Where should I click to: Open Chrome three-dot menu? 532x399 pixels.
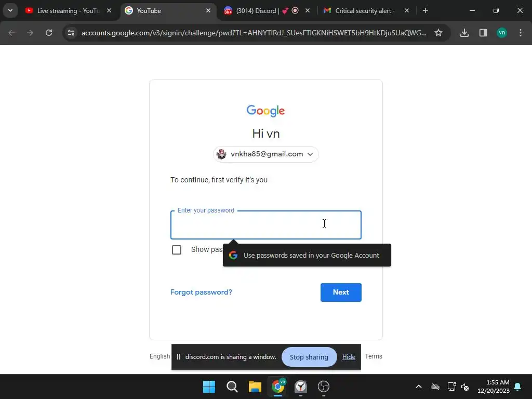click(520, 33)
